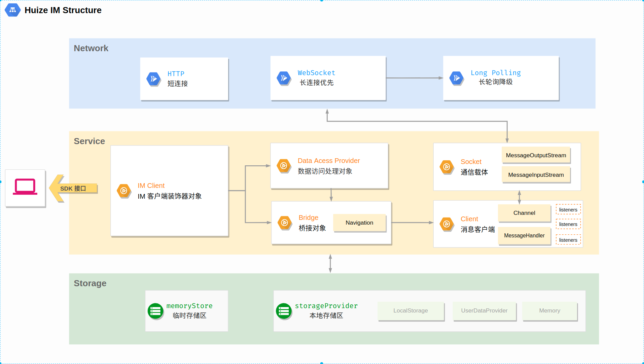
Task: Select the WebSocket hexagon icon
Action: pos(284,77)
